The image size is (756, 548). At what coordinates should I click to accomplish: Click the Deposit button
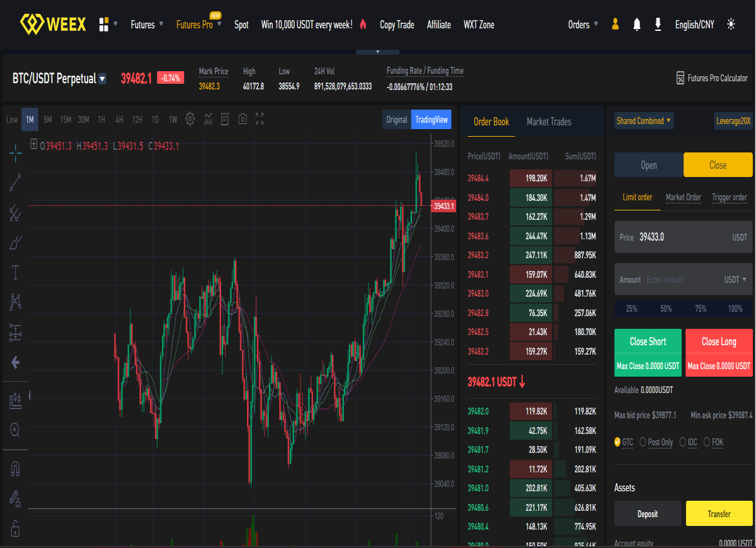click(648, 513)
